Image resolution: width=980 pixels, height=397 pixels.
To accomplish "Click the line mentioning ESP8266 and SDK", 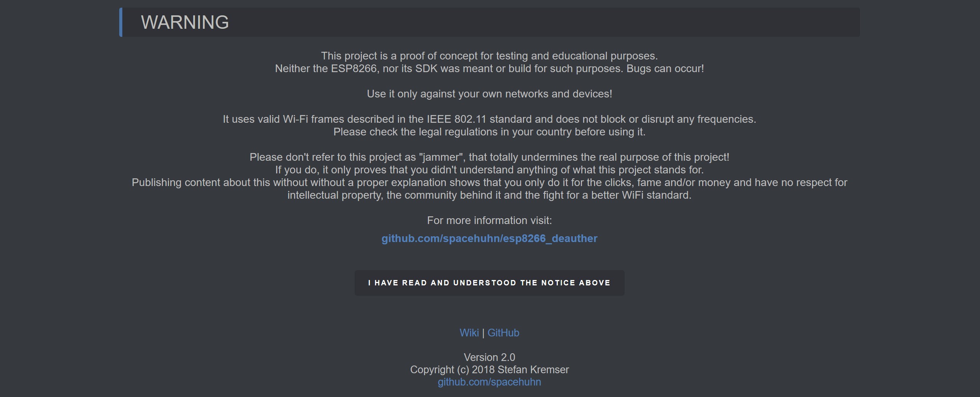I will click(489, 69).
